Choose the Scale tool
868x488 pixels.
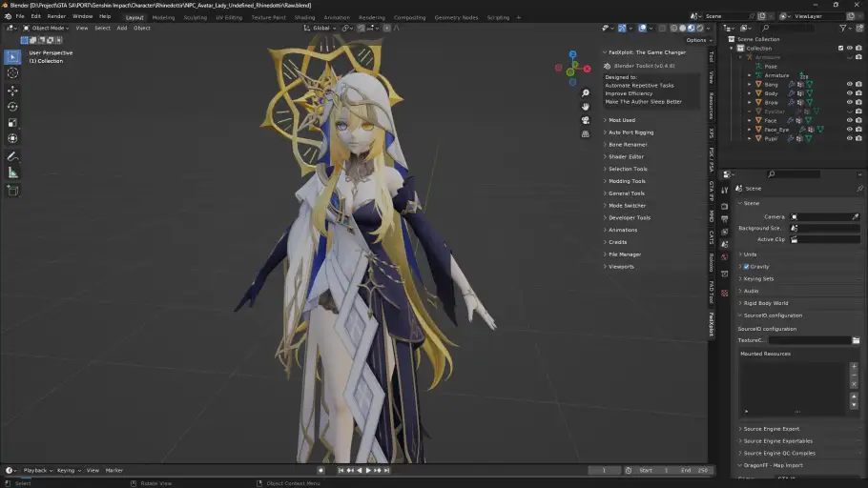coord(12,122)
